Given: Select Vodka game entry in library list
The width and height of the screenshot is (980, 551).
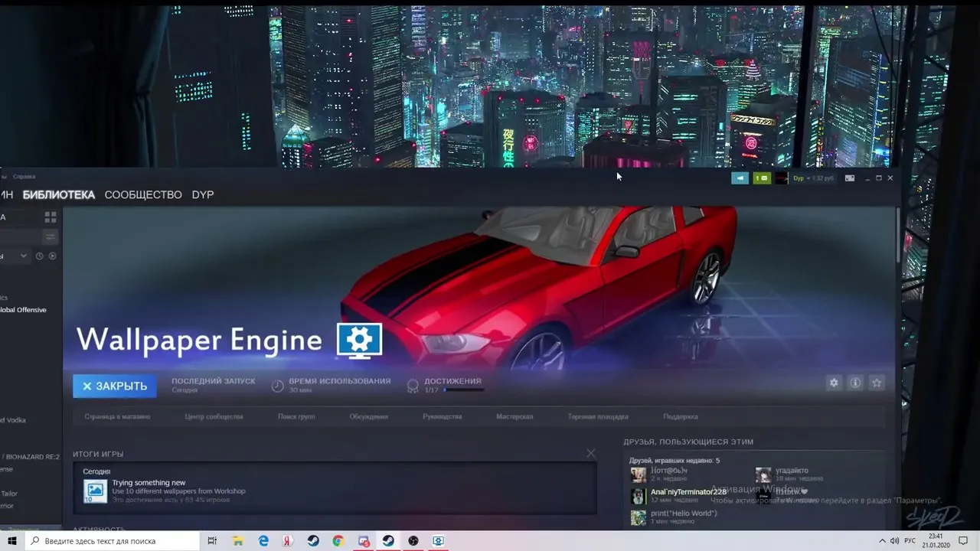Looking at the screenshot, I should point(13,420).
